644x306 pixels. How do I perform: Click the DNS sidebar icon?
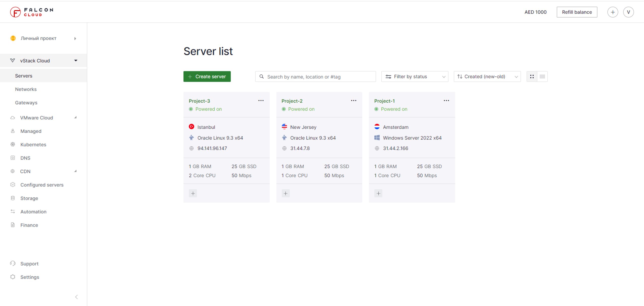point(13,158)
